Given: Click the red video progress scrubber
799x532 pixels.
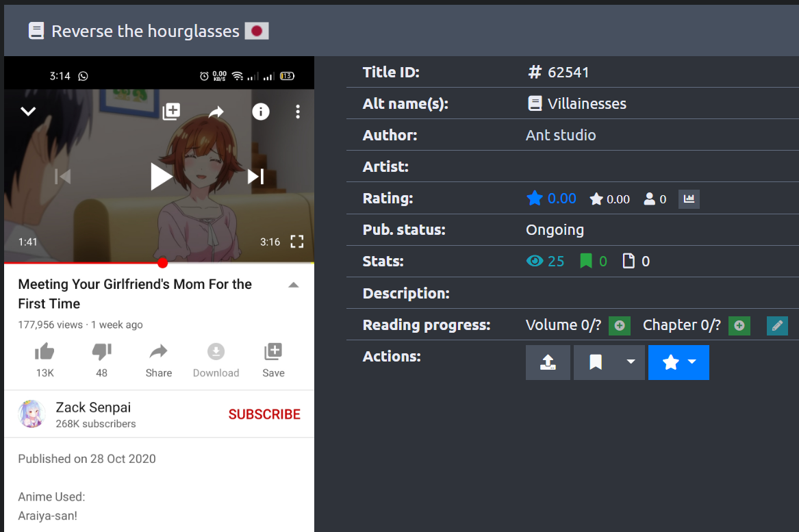Looking at the screenshot, I should (162, 263).
